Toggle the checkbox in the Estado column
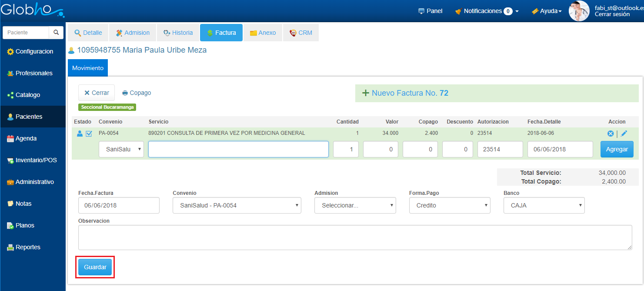 click(x=89, y=134)
